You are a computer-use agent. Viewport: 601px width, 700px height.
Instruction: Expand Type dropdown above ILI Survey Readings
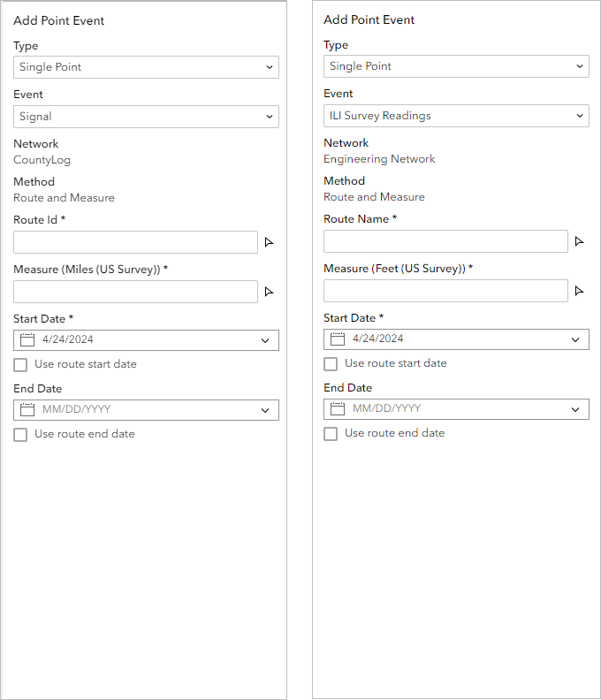(456, 66)
